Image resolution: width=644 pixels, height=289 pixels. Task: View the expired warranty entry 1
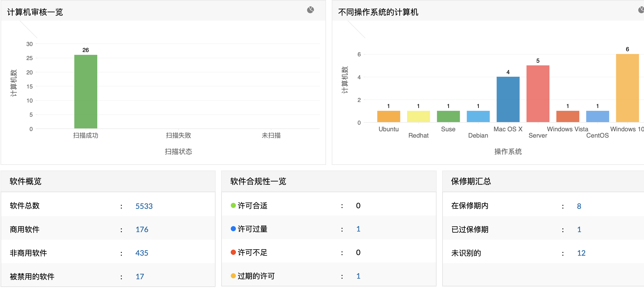[579, 230]
